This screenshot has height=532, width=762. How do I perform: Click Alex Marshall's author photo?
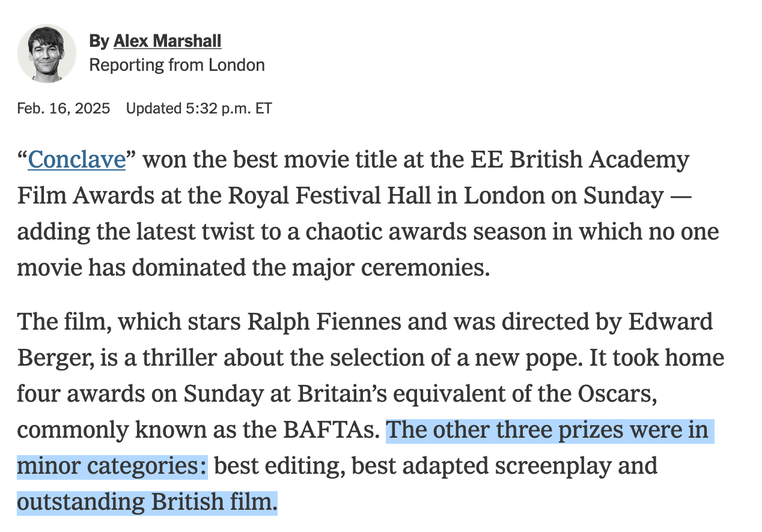point(47,53)
